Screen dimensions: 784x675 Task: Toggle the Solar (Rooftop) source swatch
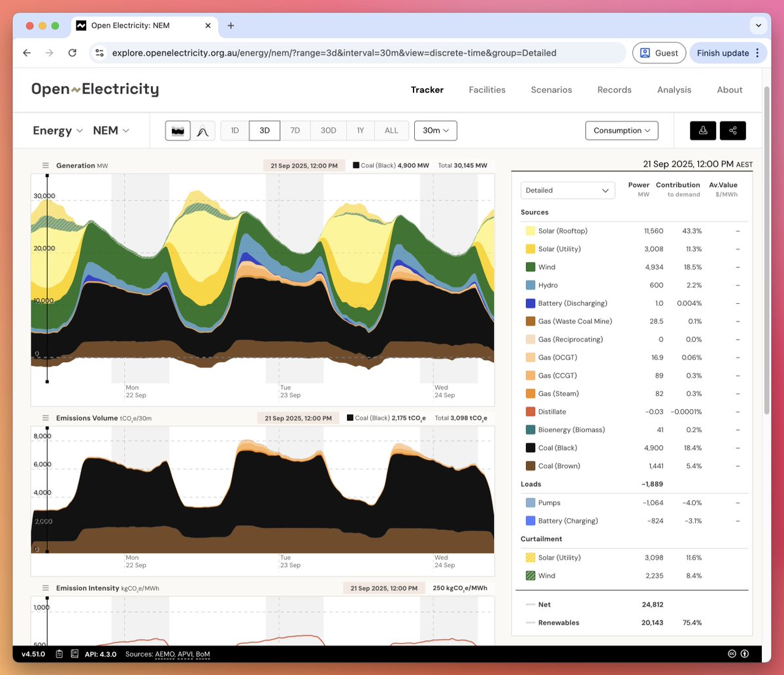(531, 231)
